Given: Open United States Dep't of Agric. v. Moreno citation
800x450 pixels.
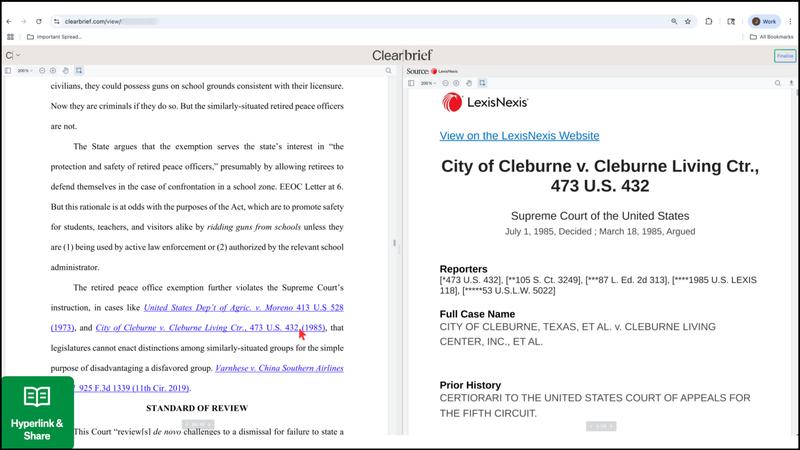Looking at the screenshot, I should click(243, 308).
